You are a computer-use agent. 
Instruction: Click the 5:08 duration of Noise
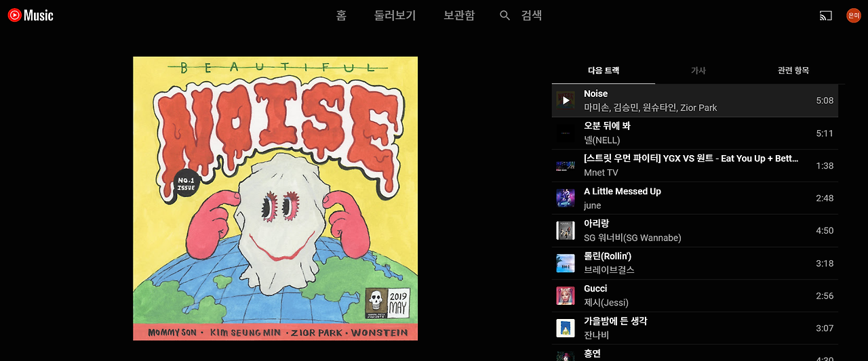[825, 100]
